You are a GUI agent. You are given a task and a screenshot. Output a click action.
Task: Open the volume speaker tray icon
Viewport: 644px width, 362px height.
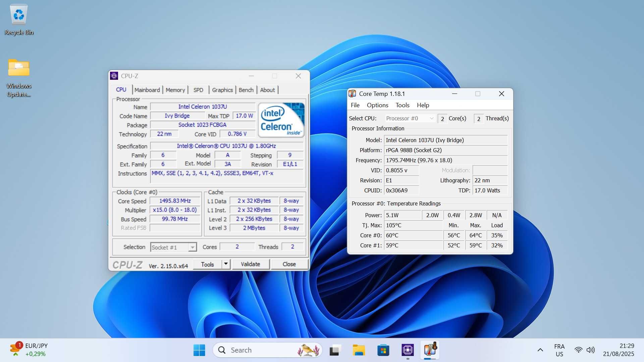tap(590, 350)
